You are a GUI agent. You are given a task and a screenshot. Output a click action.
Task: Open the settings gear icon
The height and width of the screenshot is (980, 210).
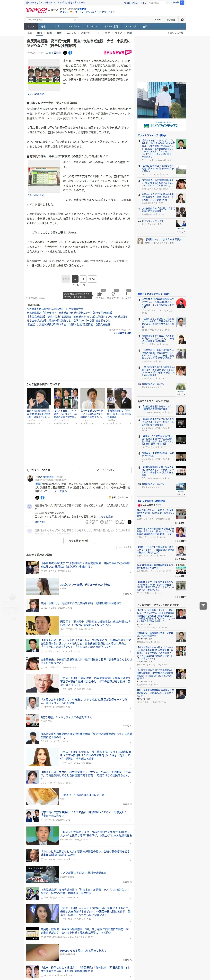[x=182, y=19]
